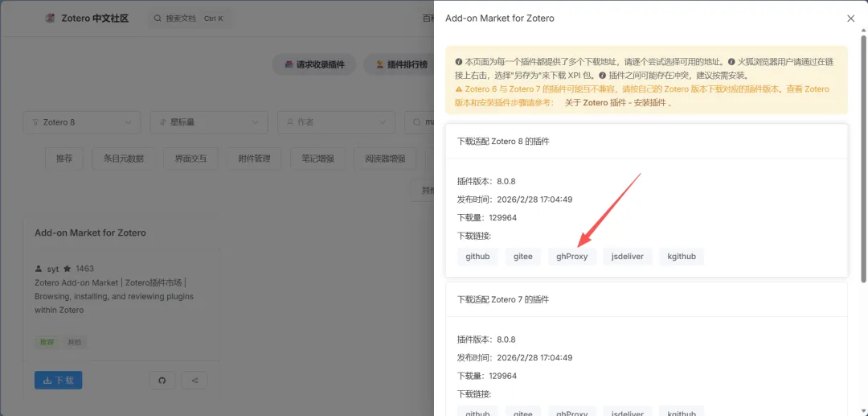Click the Add-on Market for Zotero card title

(90, 233)
